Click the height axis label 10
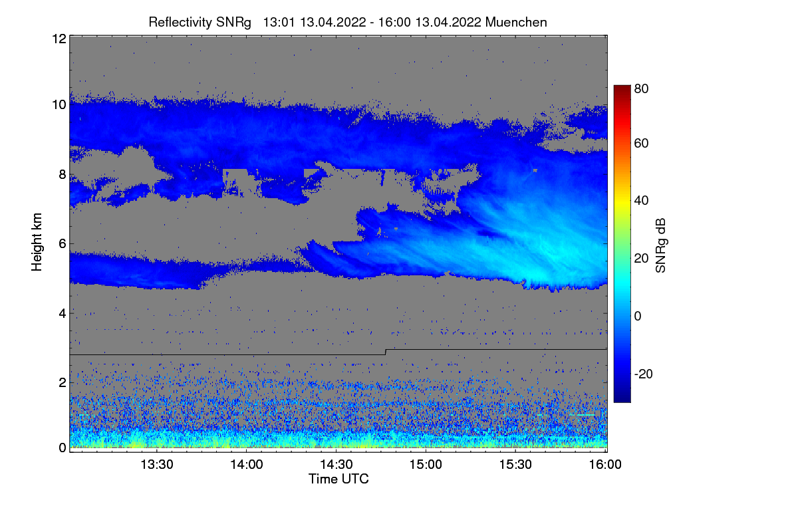The width and height of the screenshot is (798, 532). pyautogui.click(x=59, y=104)
